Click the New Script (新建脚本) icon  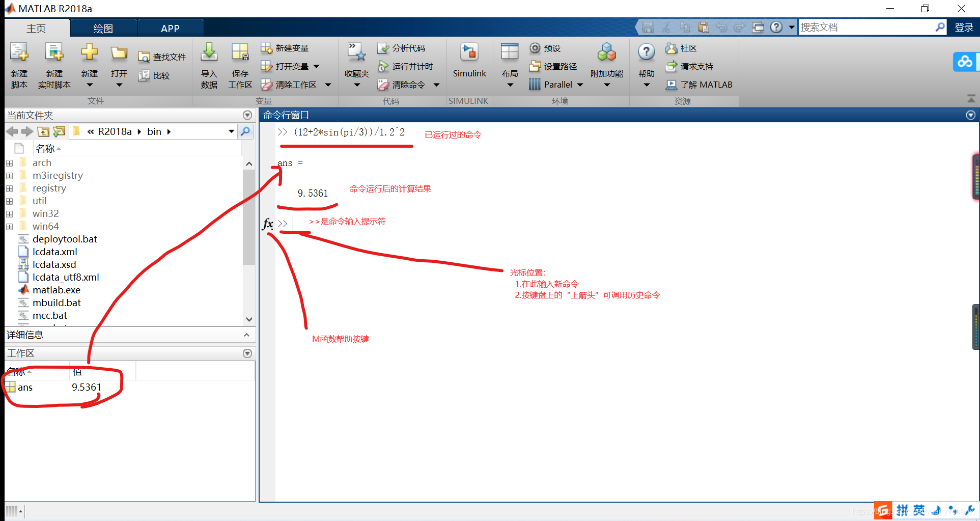coord(19,53)
